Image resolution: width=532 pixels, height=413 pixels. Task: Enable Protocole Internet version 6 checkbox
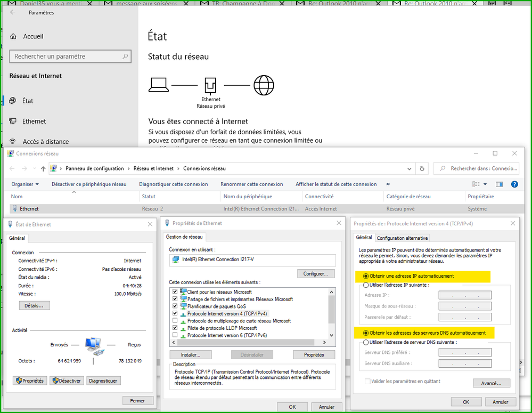click(x=175, y=335)
